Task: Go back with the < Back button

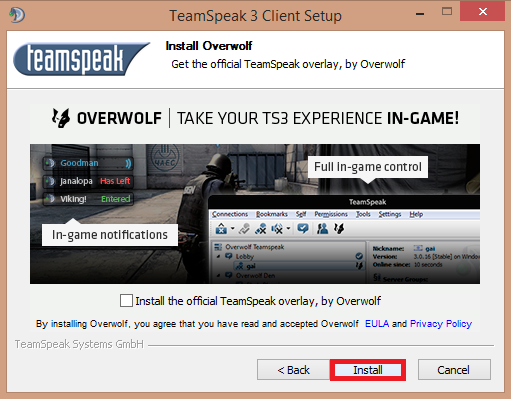Action: click(x=293, y=370)
